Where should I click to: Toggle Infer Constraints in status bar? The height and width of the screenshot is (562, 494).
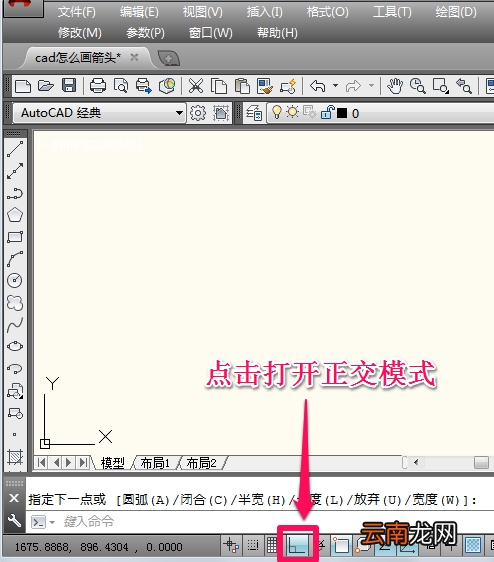pos(231,546)
